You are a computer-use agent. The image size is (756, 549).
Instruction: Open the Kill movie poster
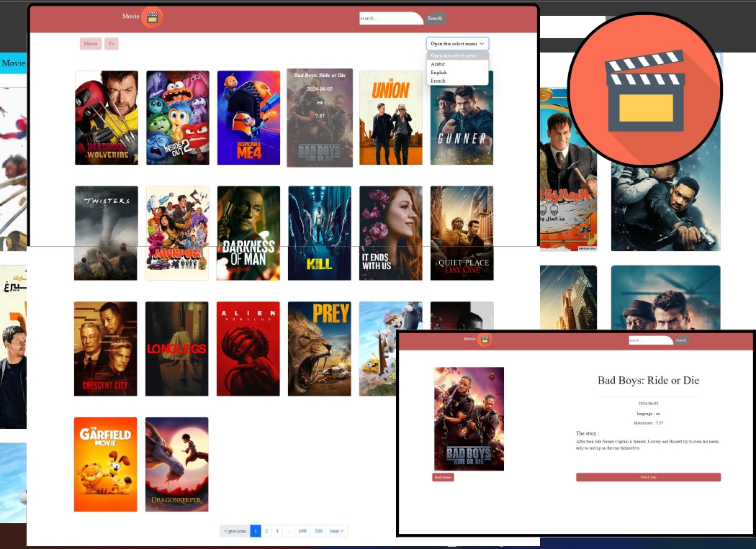click(x=320, y=233)
